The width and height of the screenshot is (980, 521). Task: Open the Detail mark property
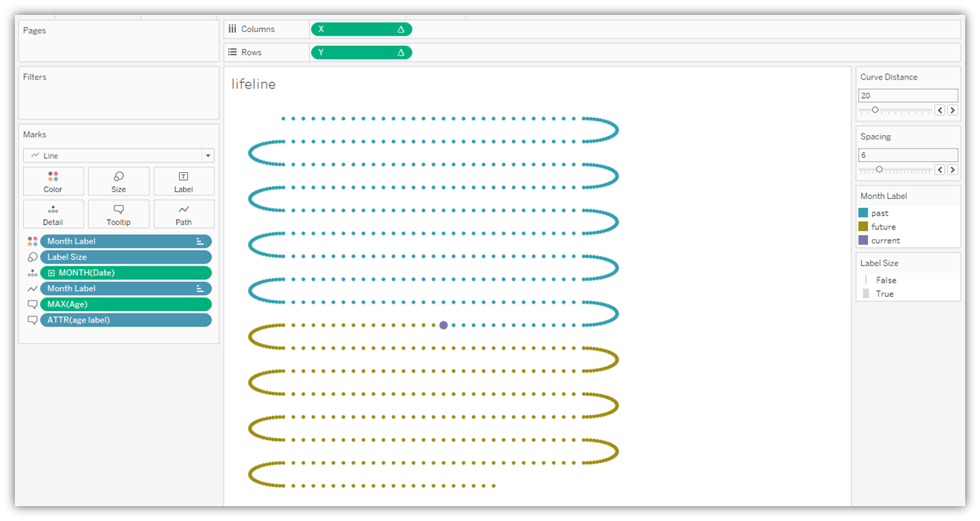(53, 214)
